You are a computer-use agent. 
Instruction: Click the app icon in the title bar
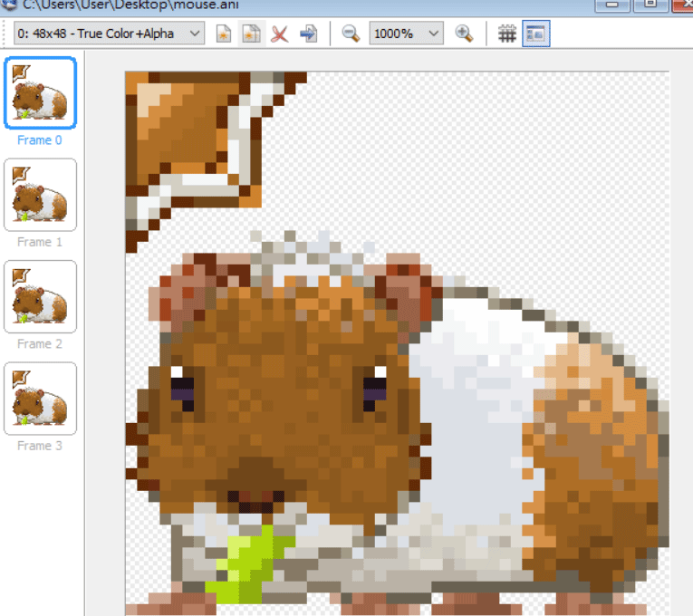8,5
